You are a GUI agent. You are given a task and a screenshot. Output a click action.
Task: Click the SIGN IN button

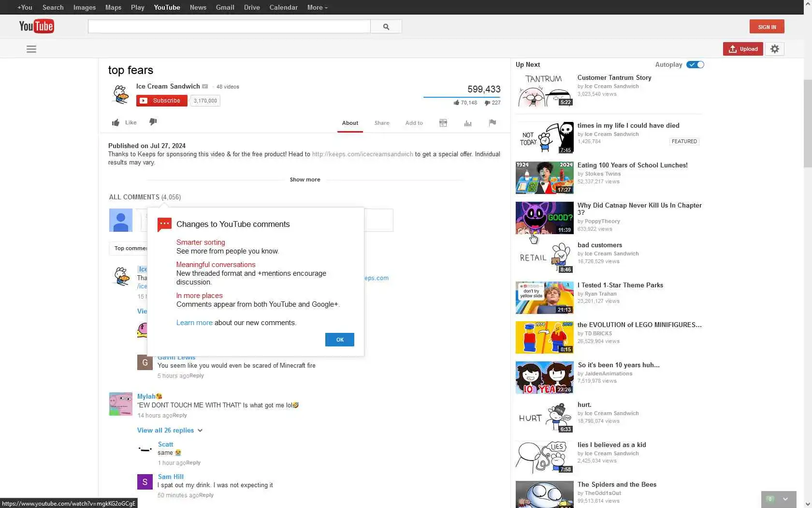767,27
